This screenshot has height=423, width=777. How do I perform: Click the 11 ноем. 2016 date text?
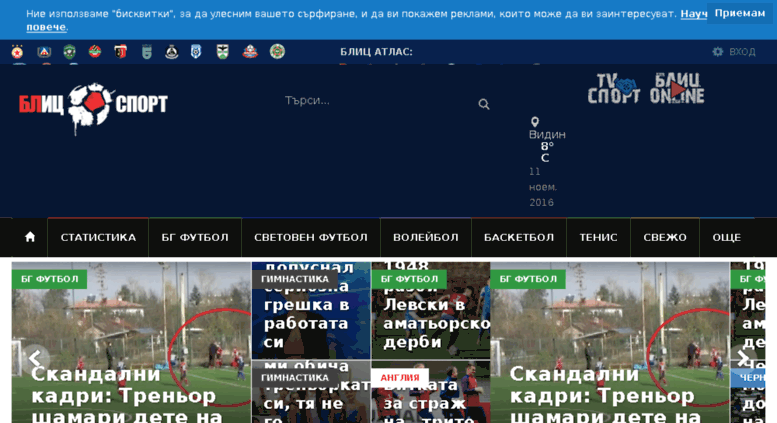pyautogui.click(x=543, y=187)
